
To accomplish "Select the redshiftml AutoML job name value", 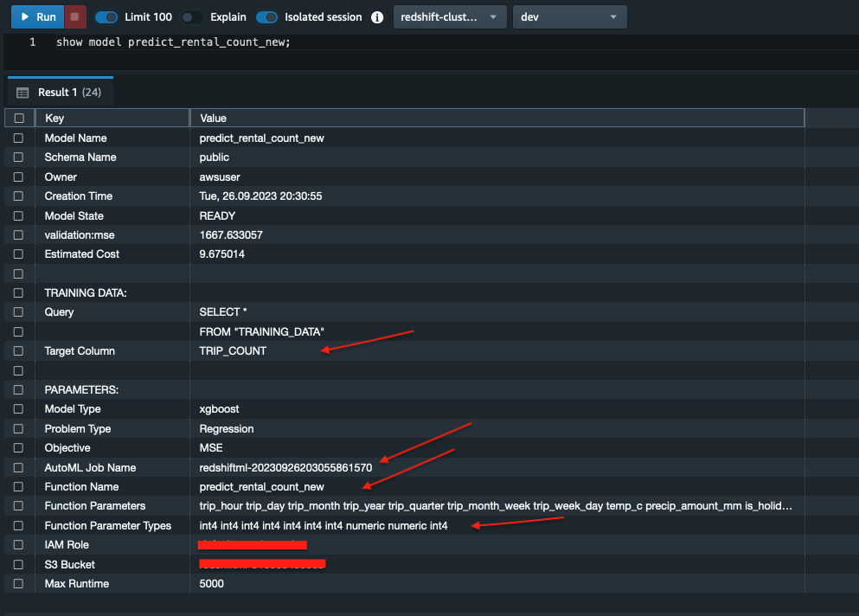I will pos(285,467).
